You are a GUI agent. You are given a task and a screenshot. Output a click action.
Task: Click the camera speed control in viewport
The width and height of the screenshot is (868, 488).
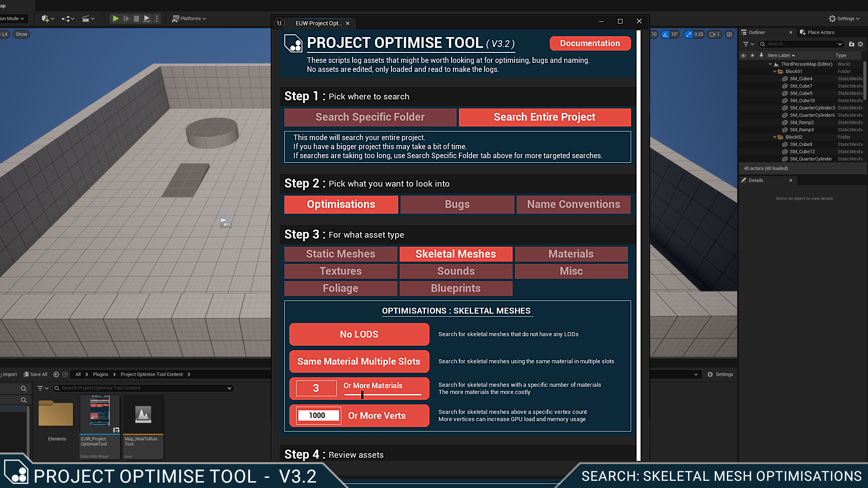pos(714,34)
